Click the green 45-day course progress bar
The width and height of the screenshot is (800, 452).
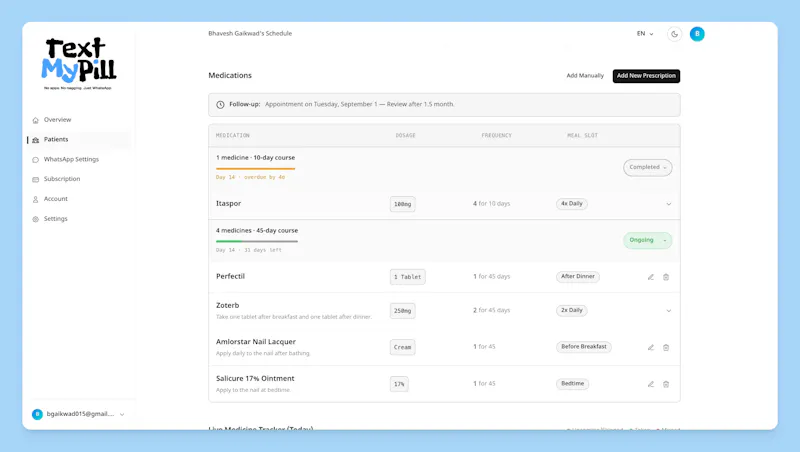[257, 241]
